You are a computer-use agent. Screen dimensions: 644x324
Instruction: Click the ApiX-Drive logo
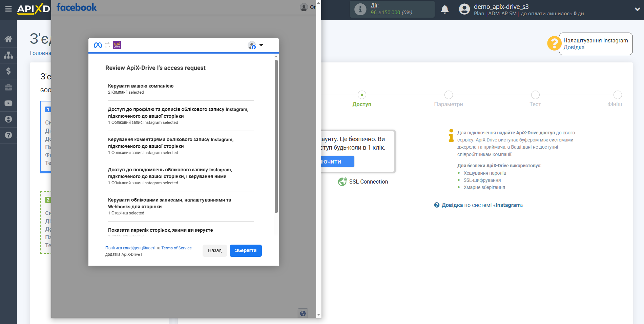(x=34, y=9)
